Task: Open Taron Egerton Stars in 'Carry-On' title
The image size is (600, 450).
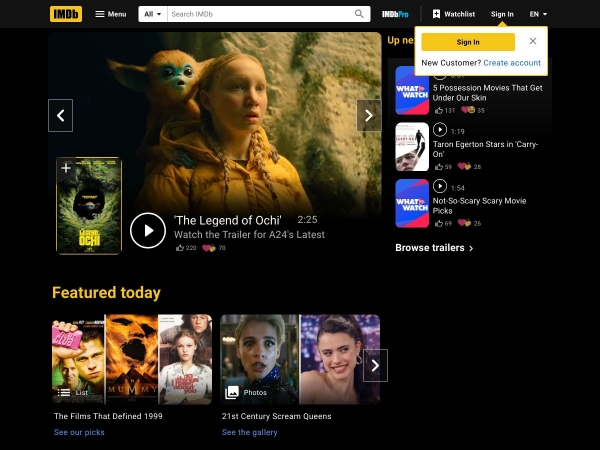Action: coord(485,149)
